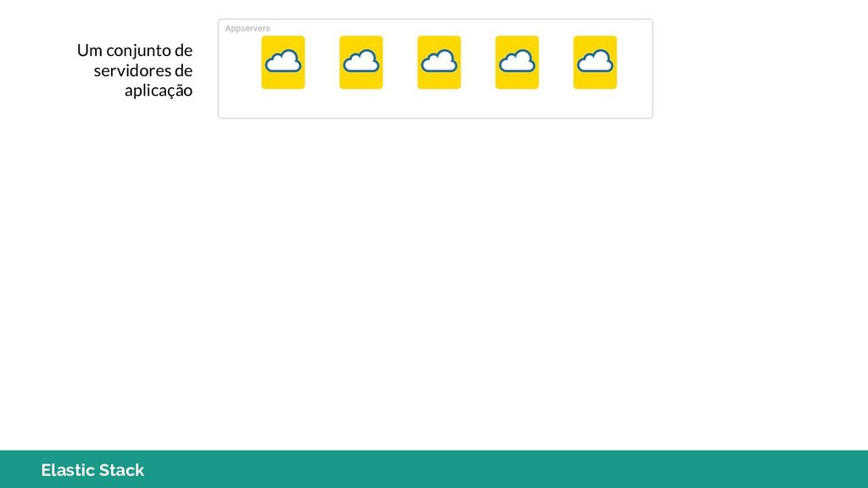Click the last cloud server icon
The width and height of the screenshot is (868, 488).
coord(595,63)
